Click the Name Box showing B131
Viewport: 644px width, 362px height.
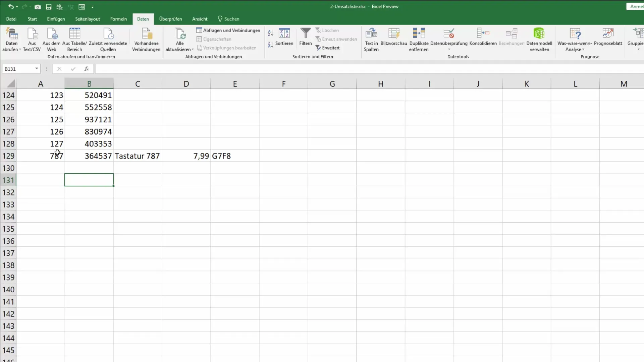pyautogui.click(x=18, y=69)
